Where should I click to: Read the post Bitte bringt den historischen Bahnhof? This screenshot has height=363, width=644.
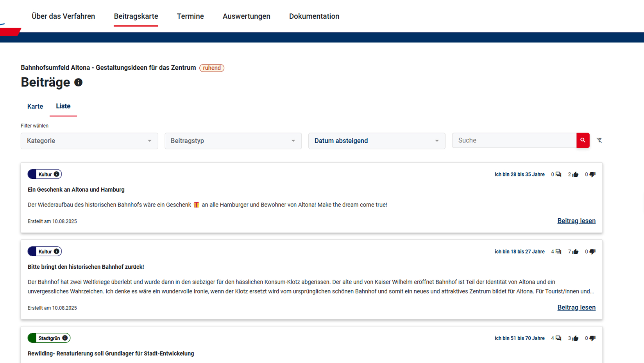[576, 307]
